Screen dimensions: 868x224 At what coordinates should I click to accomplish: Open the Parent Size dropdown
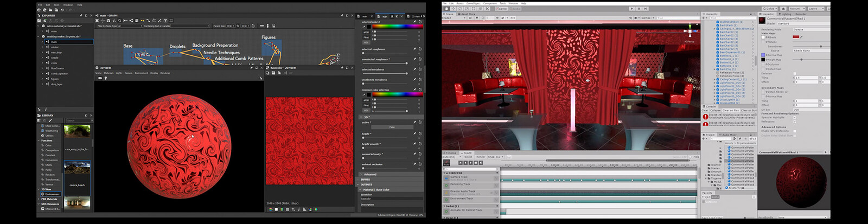(231, 25)
